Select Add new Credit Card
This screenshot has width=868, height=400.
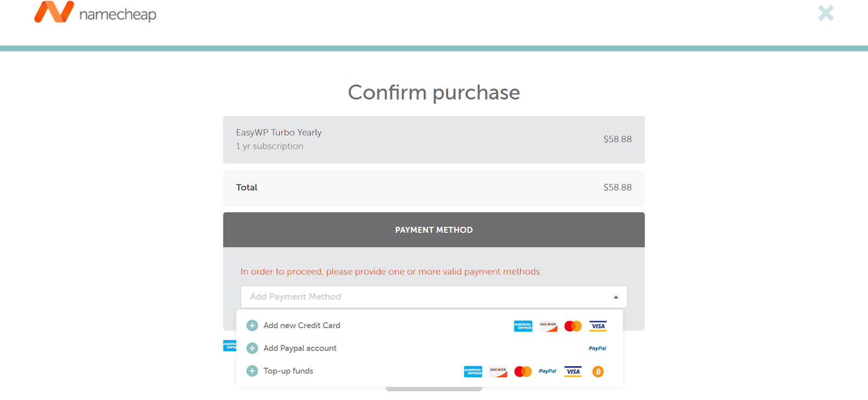click(x=302, y=325)
